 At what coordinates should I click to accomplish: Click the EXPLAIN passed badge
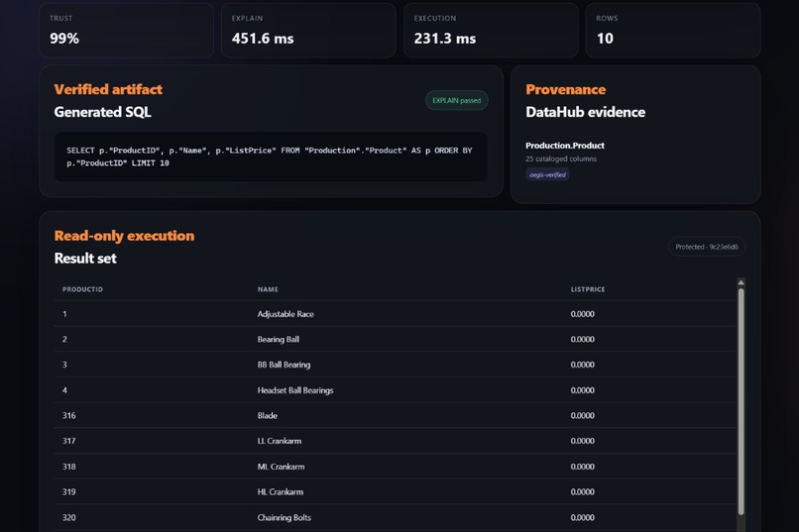coord(457,100)
